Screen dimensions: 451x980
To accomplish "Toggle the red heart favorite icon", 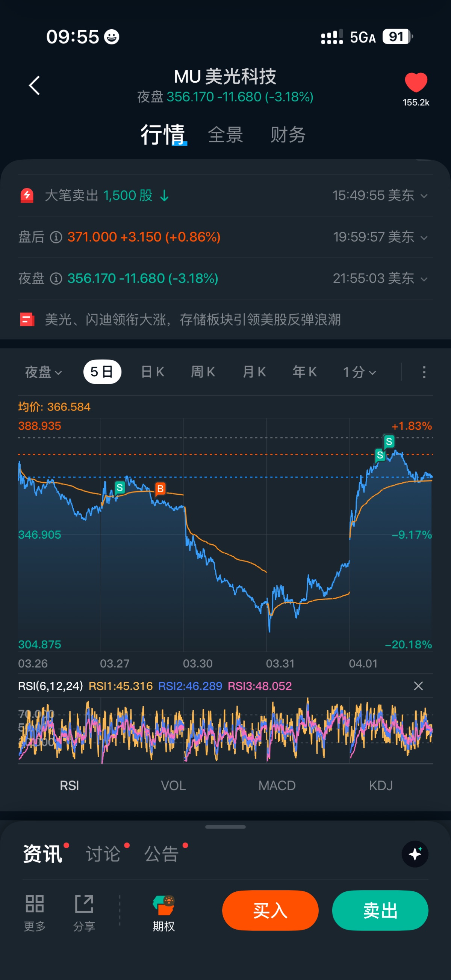I will [x=416, y=82].
